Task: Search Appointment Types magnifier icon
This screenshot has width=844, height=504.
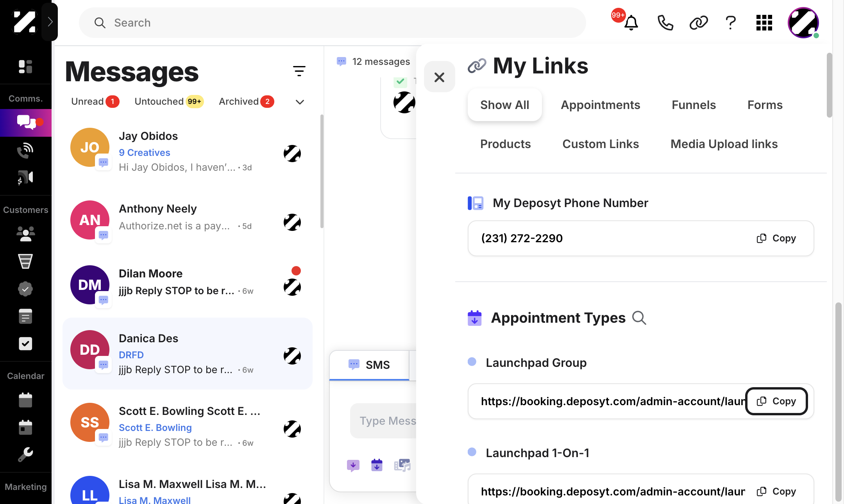Action: [639, 318]
